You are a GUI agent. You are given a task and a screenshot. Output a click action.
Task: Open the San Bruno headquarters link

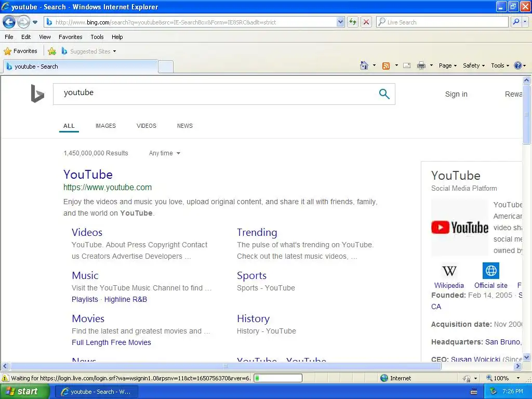tap(503, 342)
